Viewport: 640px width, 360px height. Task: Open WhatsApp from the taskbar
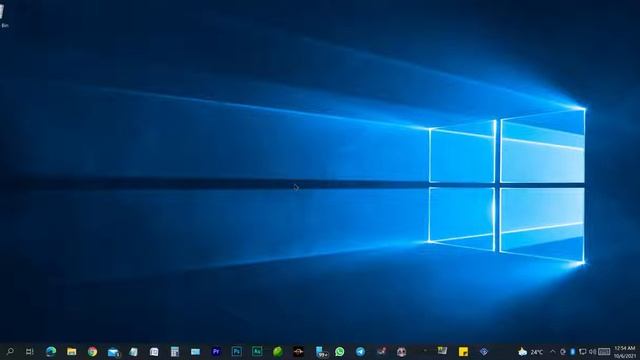pyautogui.click(x=340, y=351)
